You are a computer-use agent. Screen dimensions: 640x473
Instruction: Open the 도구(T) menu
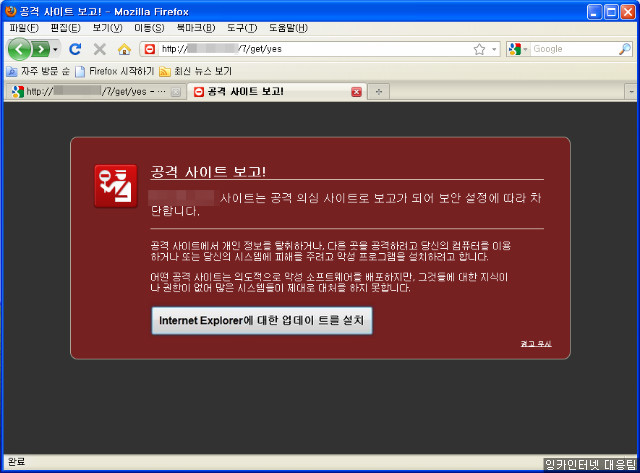pyautogui.click(x=242, y=28)
